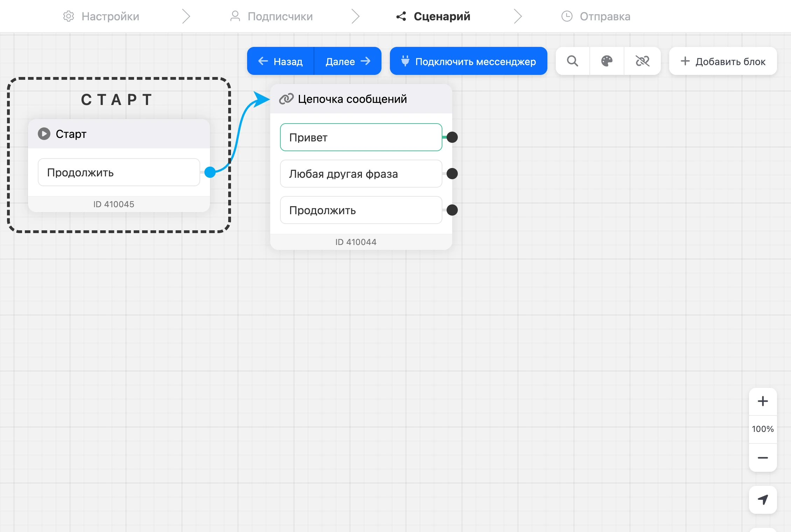Click the navigation arrow locate icon
The height and width of the screenshot is (532, 791).
pyautogui.click(x=763, y=499)
